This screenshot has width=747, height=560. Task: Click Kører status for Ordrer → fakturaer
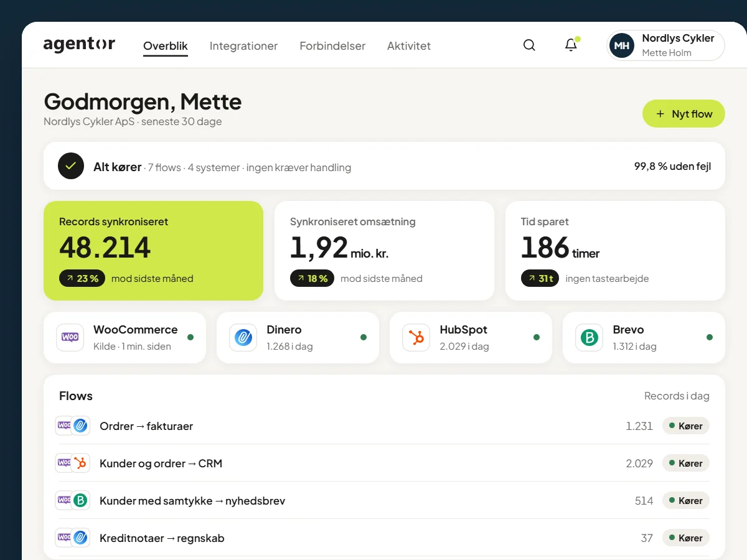686,426
